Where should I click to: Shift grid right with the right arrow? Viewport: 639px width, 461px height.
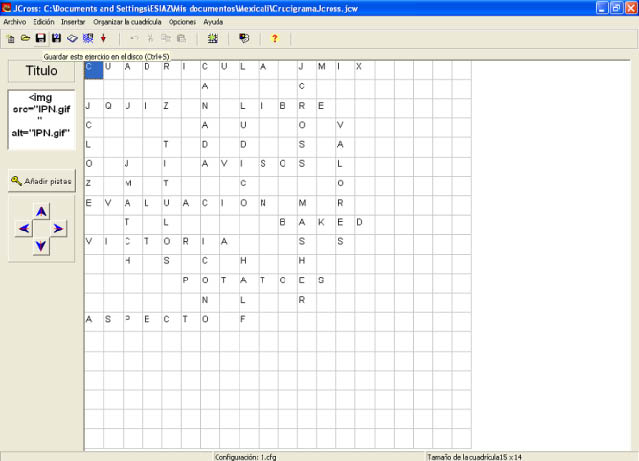[58, 229]
